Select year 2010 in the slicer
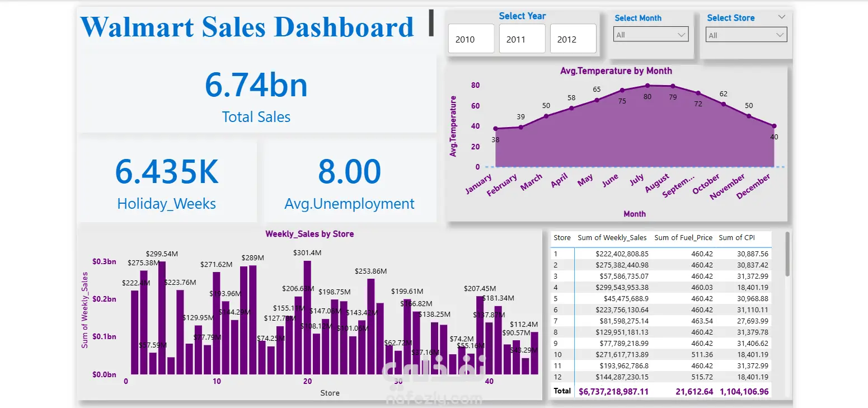868x408 pixels. [471, 39]
